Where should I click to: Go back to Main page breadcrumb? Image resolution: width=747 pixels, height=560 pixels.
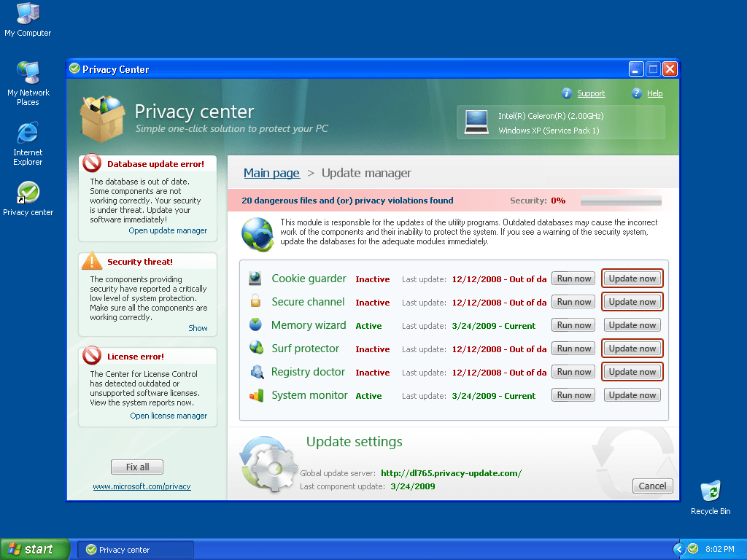click(271, 173)
